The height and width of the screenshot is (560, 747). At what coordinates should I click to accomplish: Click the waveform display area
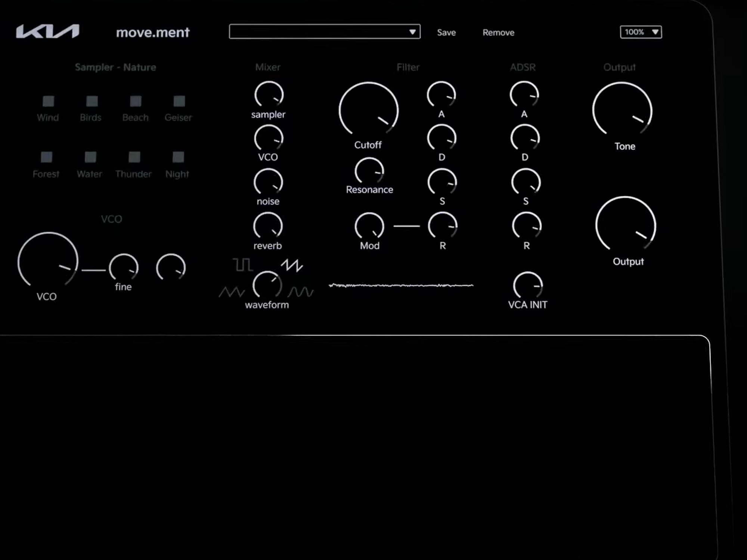click(402, 285)
